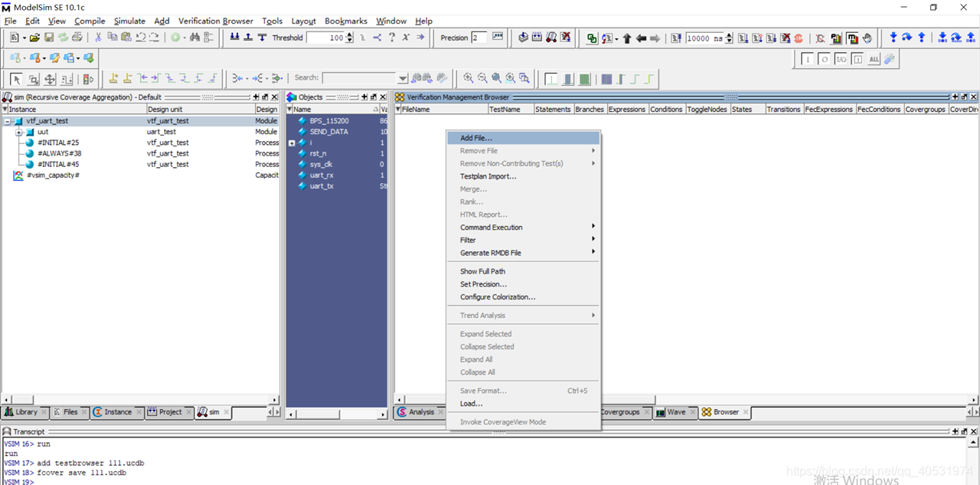
Task: Select the uart_rx signal in Objects
Action: click(x=337, y=175)
